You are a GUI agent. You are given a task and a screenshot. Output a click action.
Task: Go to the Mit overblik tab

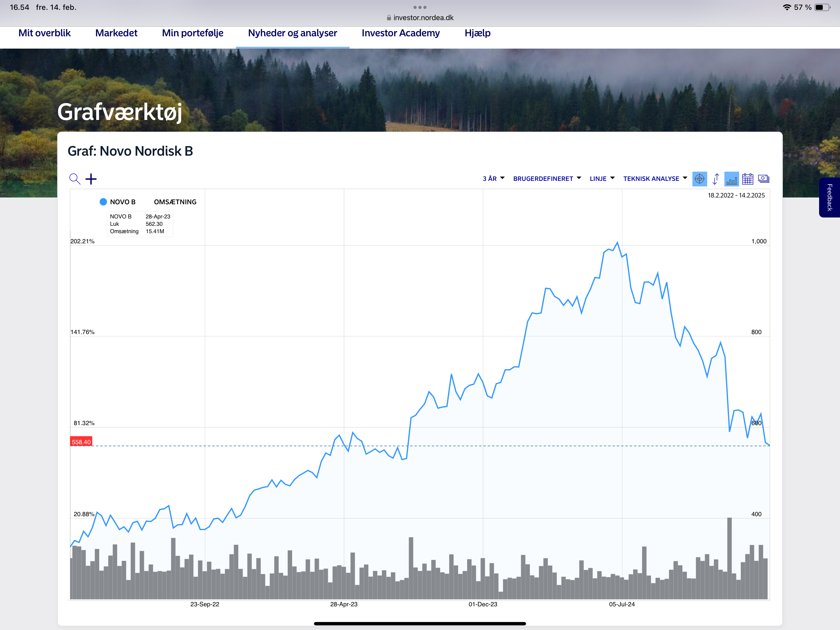[x=45, y=33]
